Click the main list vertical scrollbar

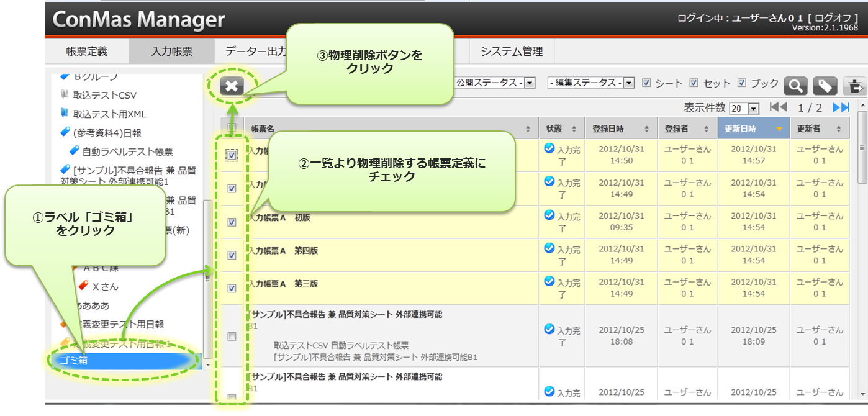click(x=861, y=248)
